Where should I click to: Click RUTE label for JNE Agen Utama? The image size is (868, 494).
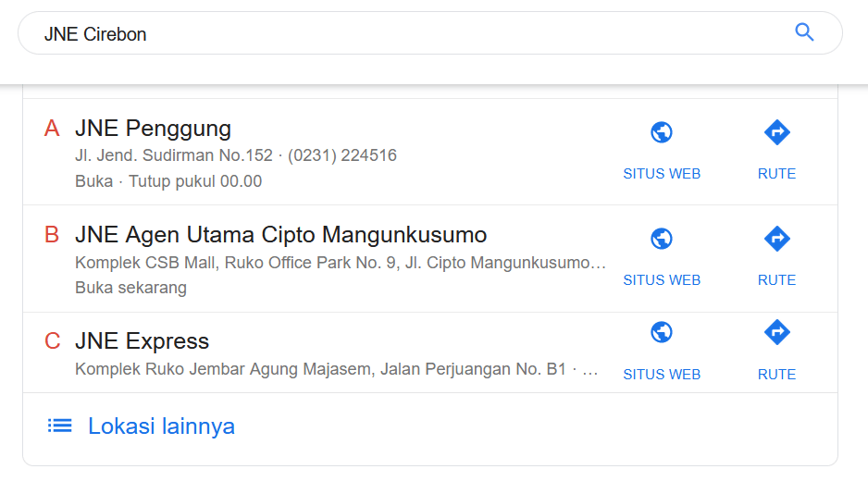(x=776, y=280)
